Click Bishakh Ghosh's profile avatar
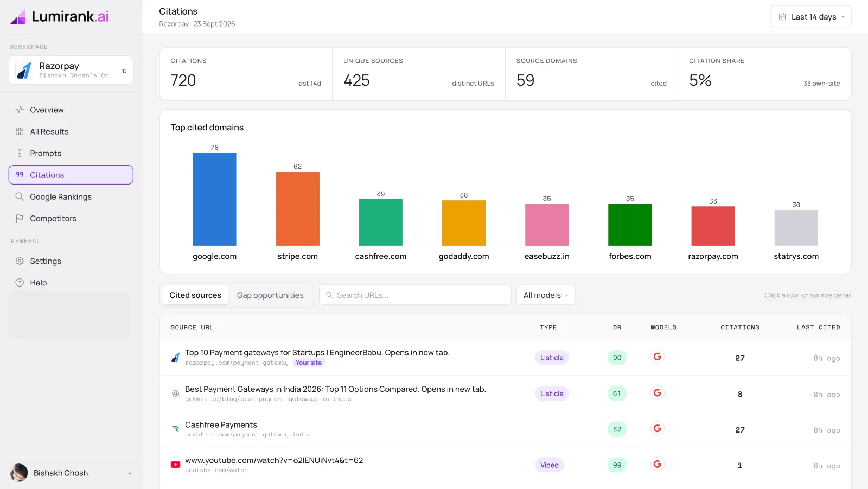This screenshot has height=489, width=868. pyautogui.click(x=19, y=473)
